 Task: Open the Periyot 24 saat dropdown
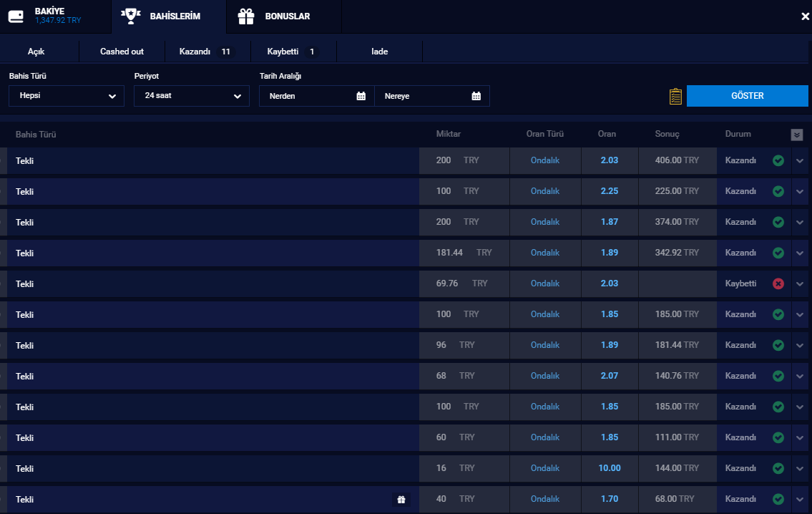pyautogui.click(x=192, y=96)
